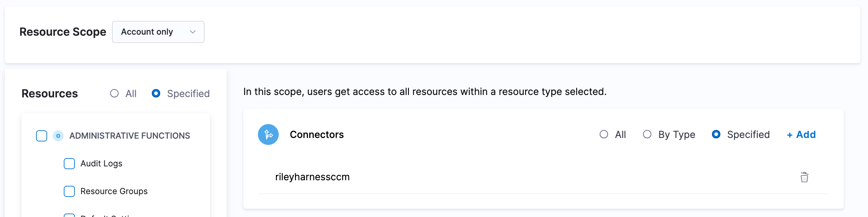This screenshot has height=217, width=868.
Task: Click the + Add connector link
Action: 801,134
